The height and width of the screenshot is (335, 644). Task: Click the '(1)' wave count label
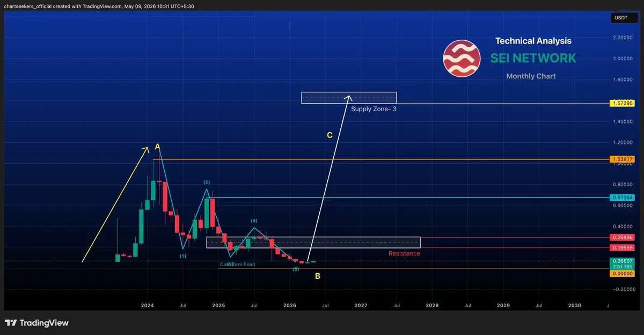pyautogui.click(x=183, y=256)
